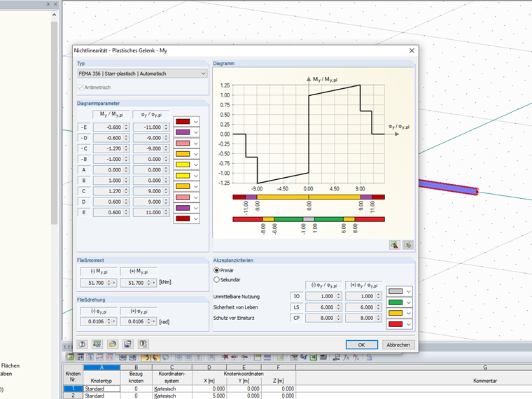Open the FEMA 356 type dropdown
Viewport: 532px width, 399px height.
[142, 73]
